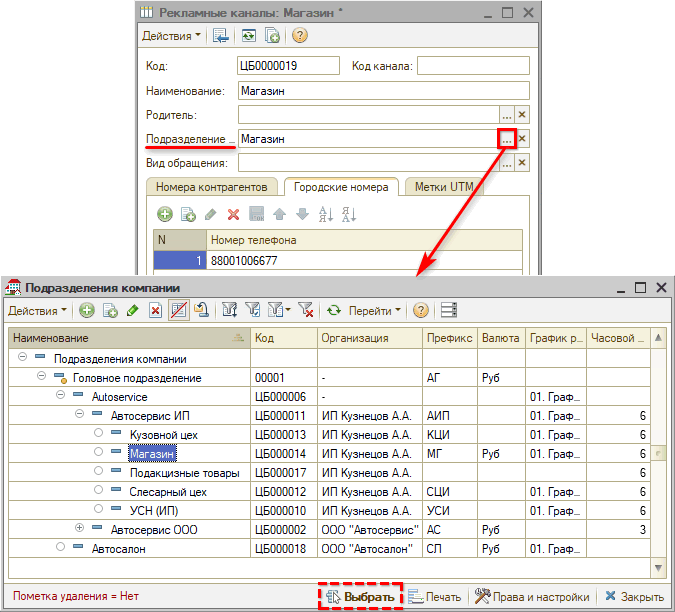Open filter history dropdown

[x=279, y=310]
